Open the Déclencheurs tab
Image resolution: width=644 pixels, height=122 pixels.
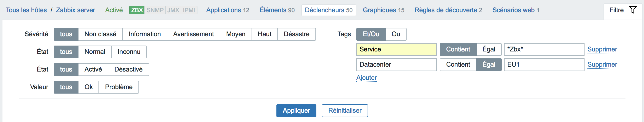click(x=329, y=10)
